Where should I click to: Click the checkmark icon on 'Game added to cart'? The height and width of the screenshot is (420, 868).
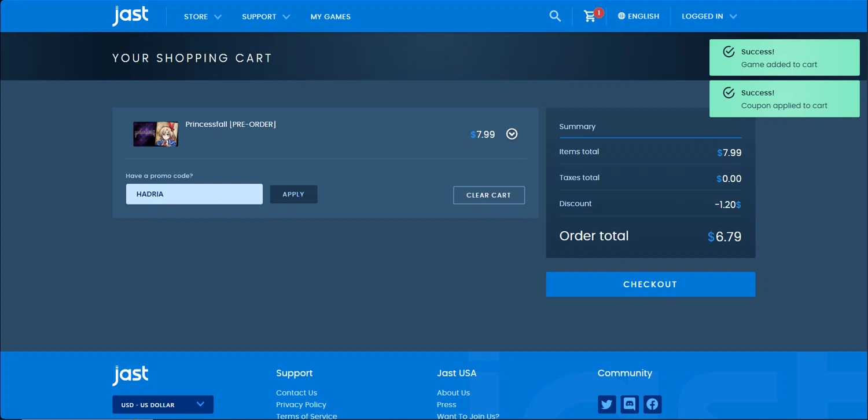coord(729,52)
